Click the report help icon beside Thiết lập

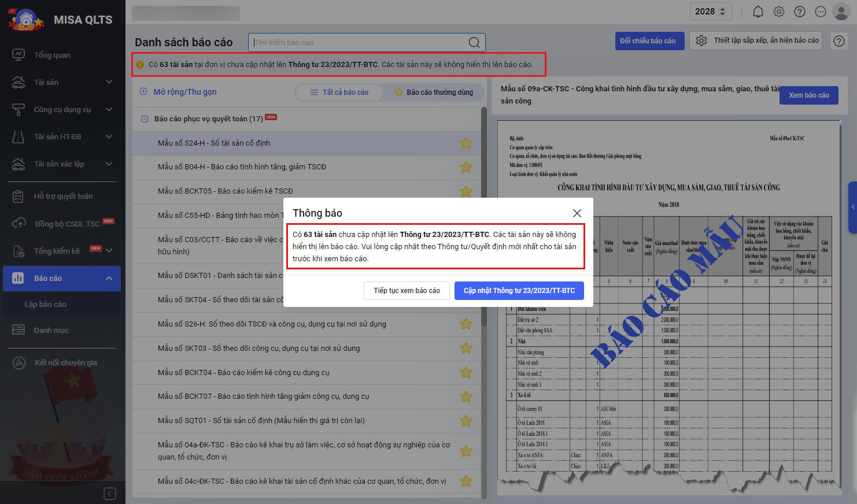[x=839, y=41]
